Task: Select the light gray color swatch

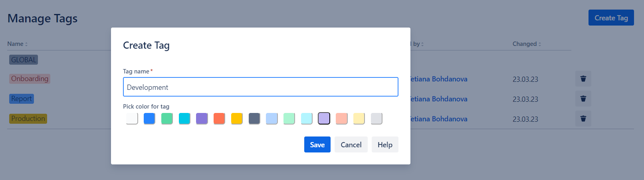Action: click(376, 119)
